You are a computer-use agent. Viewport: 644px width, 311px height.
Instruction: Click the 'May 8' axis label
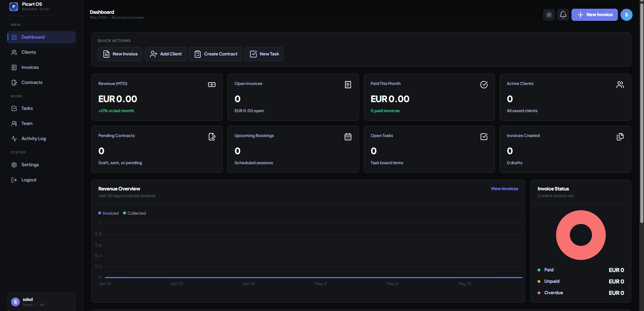393,284
